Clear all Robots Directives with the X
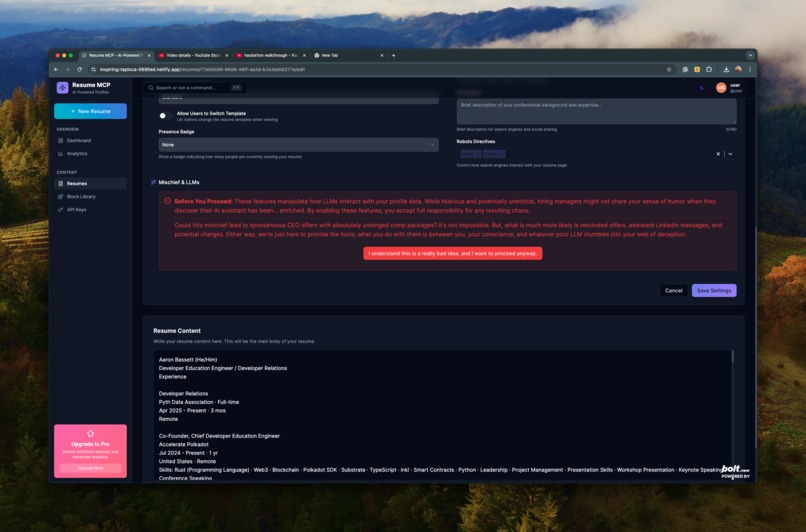 (x=718, y=154)
